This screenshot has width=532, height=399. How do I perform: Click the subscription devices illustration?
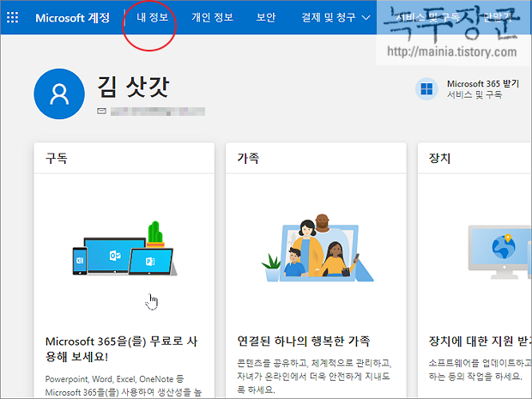click(x=124, y=249)
